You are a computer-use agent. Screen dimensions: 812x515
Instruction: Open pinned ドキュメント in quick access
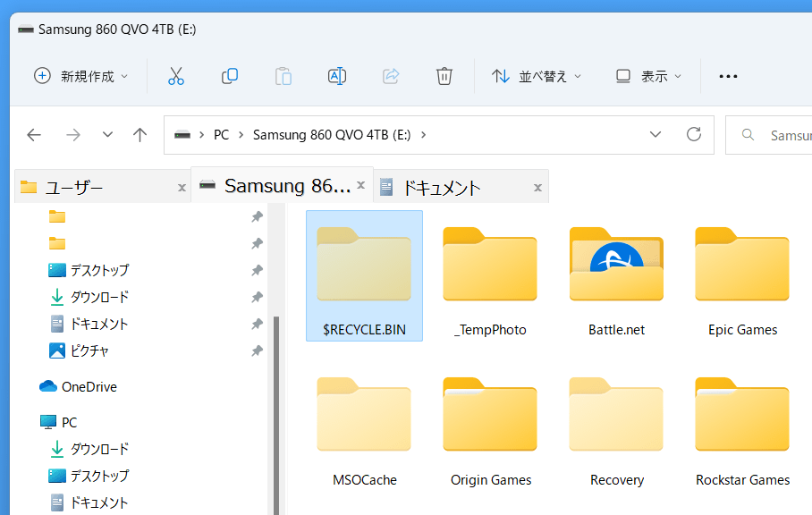[88, 324]
